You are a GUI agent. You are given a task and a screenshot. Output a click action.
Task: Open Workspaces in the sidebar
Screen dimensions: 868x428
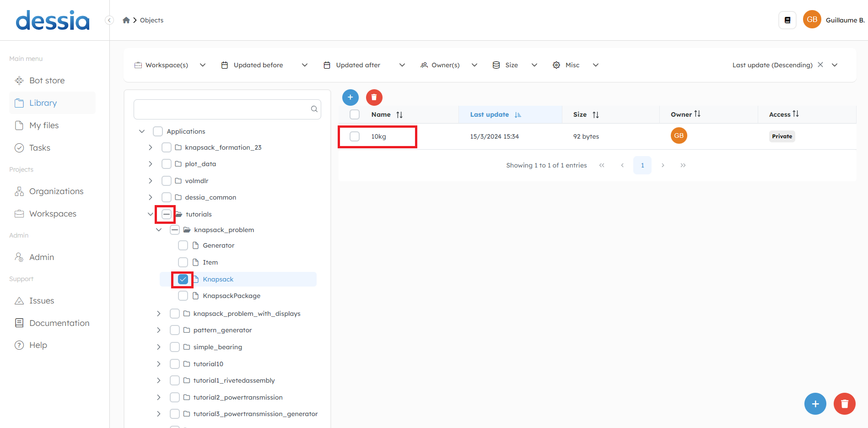point(52,214)
